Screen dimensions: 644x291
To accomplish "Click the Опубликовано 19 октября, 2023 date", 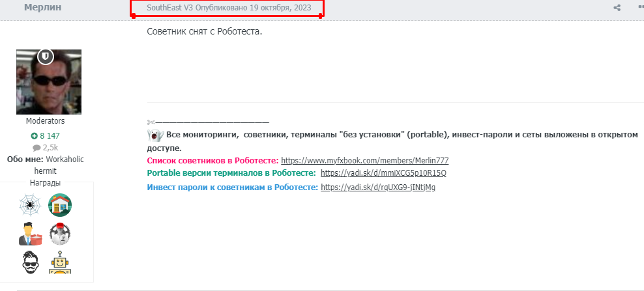I will coord(254,8).
